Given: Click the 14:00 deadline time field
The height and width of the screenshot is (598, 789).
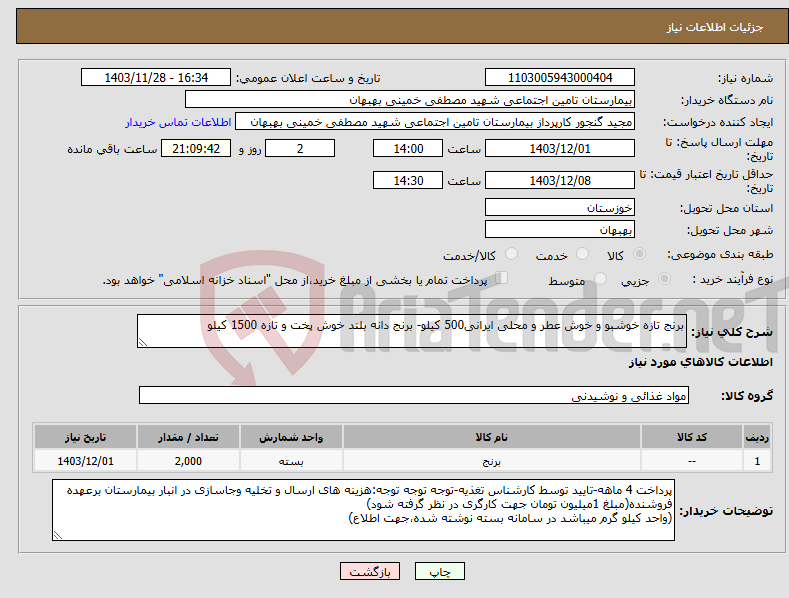Looking at the screenshot, I should [408, 148].
